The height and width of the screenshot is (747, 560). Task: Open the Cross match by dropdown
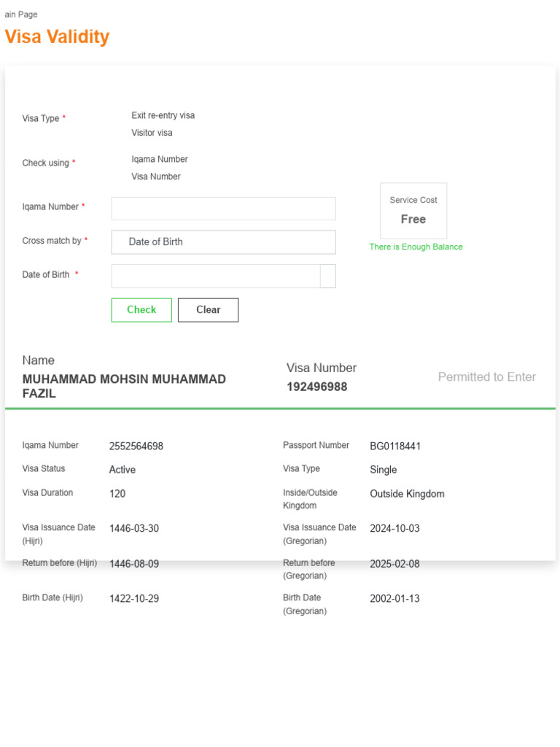pos(223,242)
